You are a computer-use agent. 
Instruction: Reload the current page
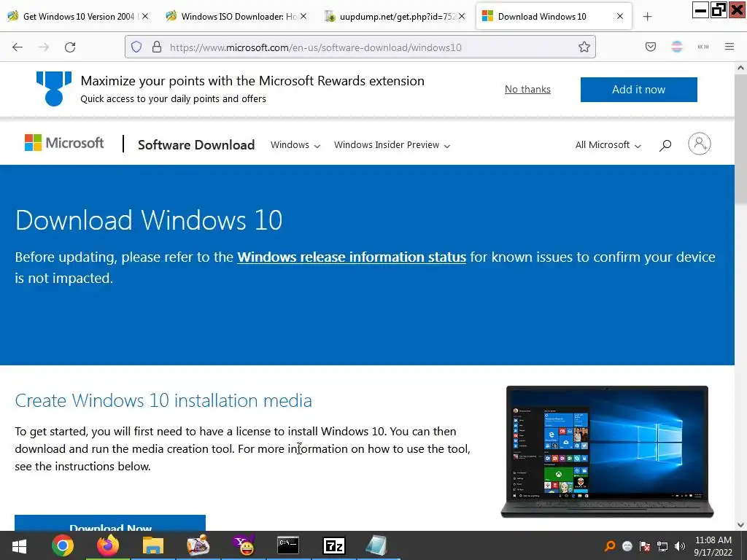pyautogui.click(x=70, y=47)
